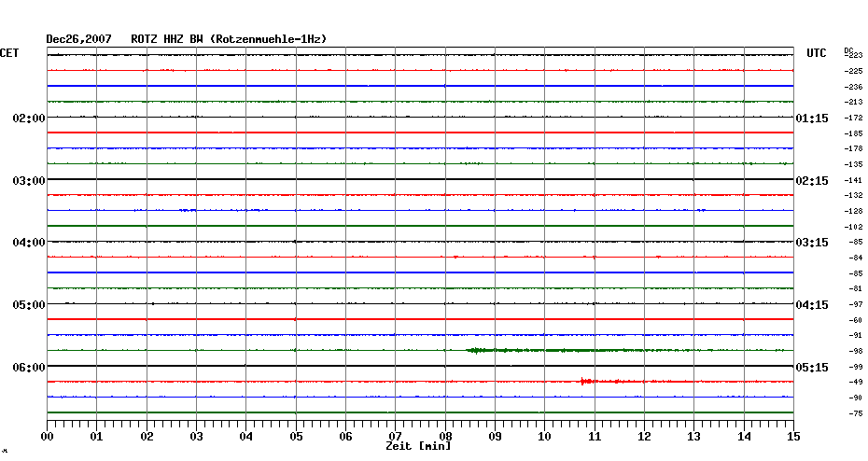Click the DC offset value -49
868x461 pixels.
coord(855,383)
